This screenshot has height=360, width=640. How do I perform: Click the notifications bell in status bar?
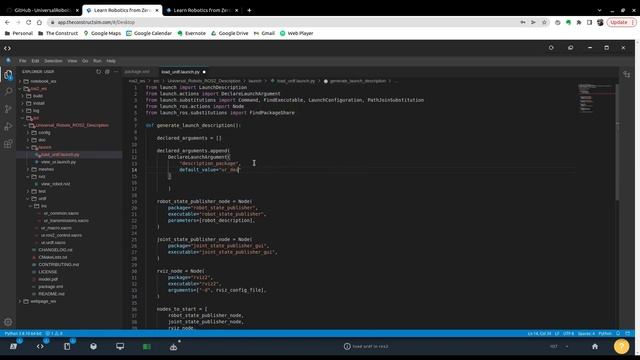[x=618, y=333]
